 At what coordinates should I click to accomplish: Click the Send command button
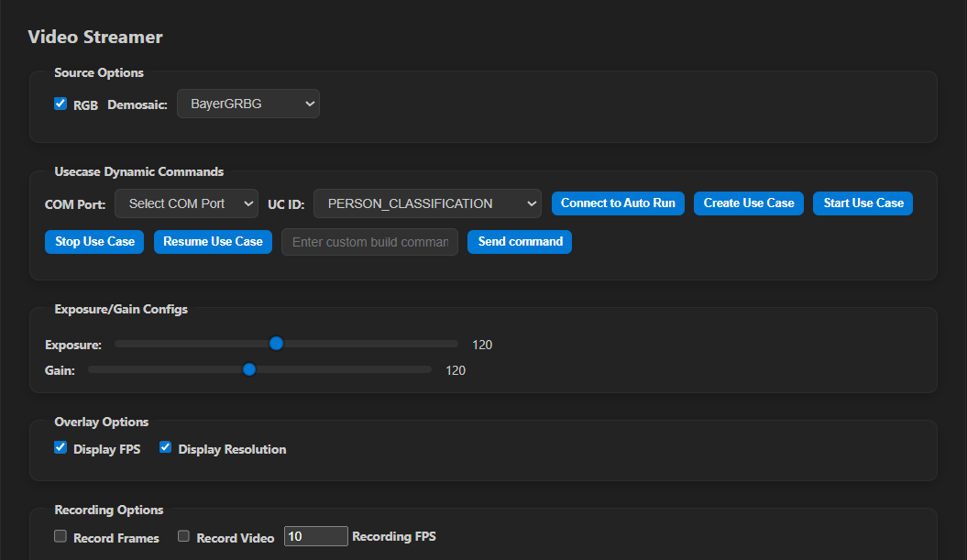click(520, 242)
